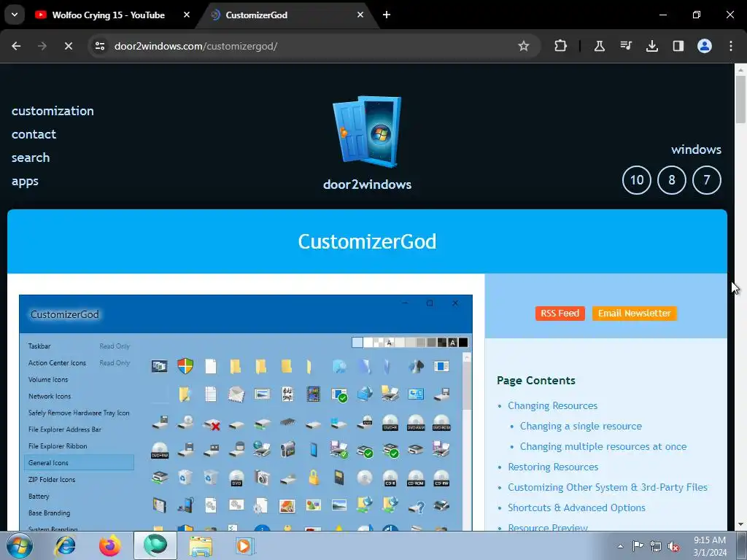Go back using the browser back arrow
Screen dimensions: 747x560
point(16,46)
